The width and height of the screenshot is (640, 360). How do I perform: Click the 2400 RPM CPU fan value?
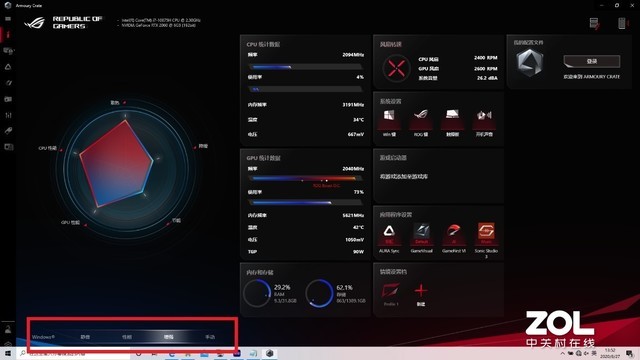(x=485, y=58)
